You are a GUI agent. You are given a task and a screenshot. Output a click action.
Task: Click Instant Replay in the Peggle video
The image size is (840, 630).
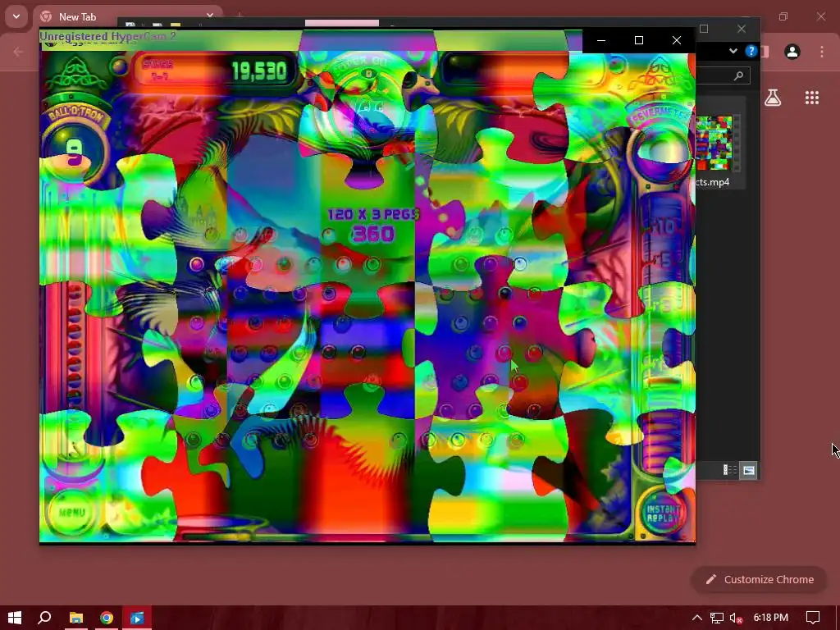pyautogui.click(x=663, y=513)
